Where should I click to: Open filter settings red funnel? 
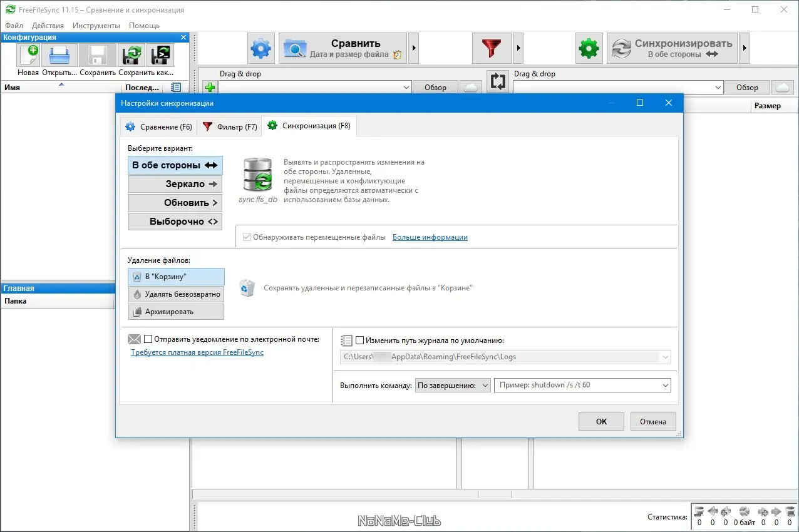pos(492,48)
